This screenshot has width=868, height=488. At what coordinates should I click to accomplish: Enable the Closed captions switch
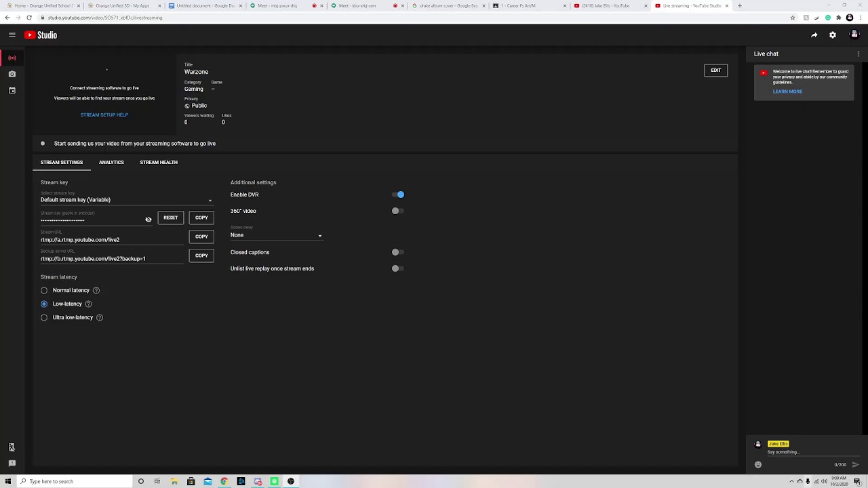[x=398, y=252]
